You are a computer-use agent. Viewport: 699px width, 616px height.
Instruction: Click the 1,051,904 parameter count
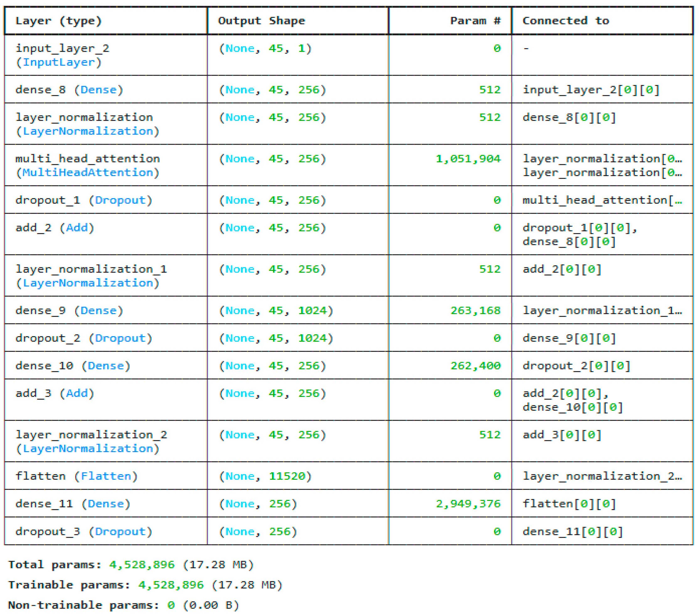(468, 159)
